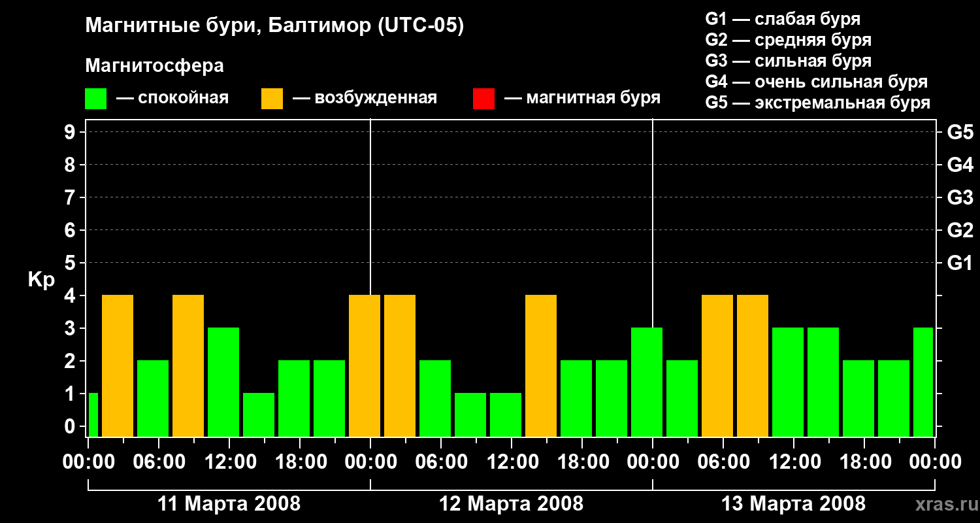Viewport: 980px width, 523px height.
Task: Click the '00:00' label between 11 and 12 March
Action: 370,462
